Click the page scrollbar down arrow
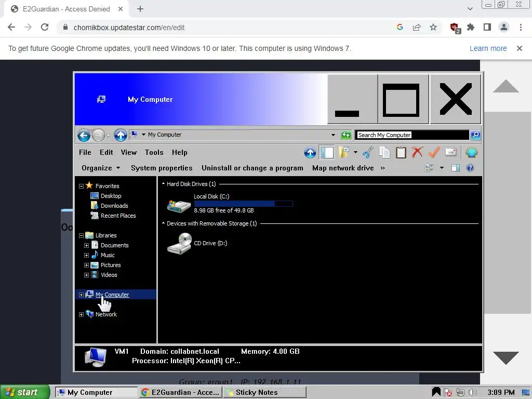Viewport: 532px width, 399px height. pyautogui.click(x=506, y=358)
